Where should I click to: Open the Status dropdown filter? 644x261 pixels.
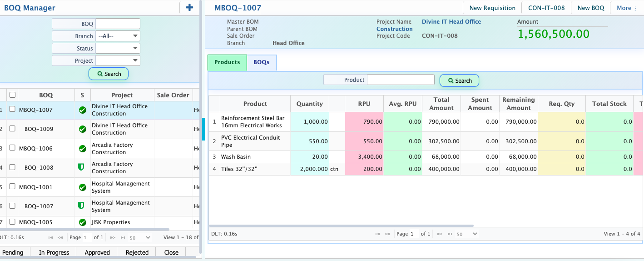[118, 48]
